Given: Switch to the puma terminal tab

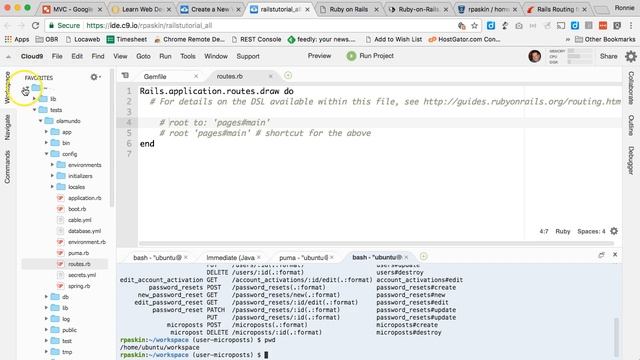Looking at the screenshot, I should coord(303,258).
